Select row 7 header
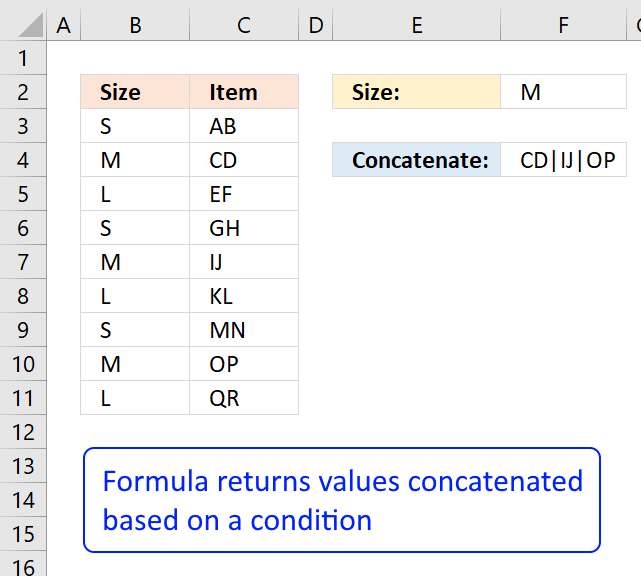Image resolution: width=641 pixels, height=576 pixels. [24, 262]
